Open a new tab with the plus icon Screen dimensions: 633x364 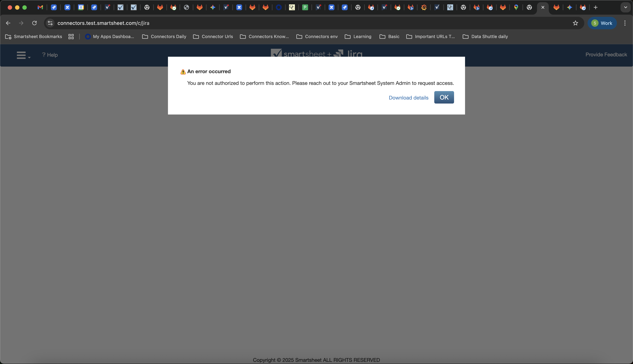pos(595,7)
